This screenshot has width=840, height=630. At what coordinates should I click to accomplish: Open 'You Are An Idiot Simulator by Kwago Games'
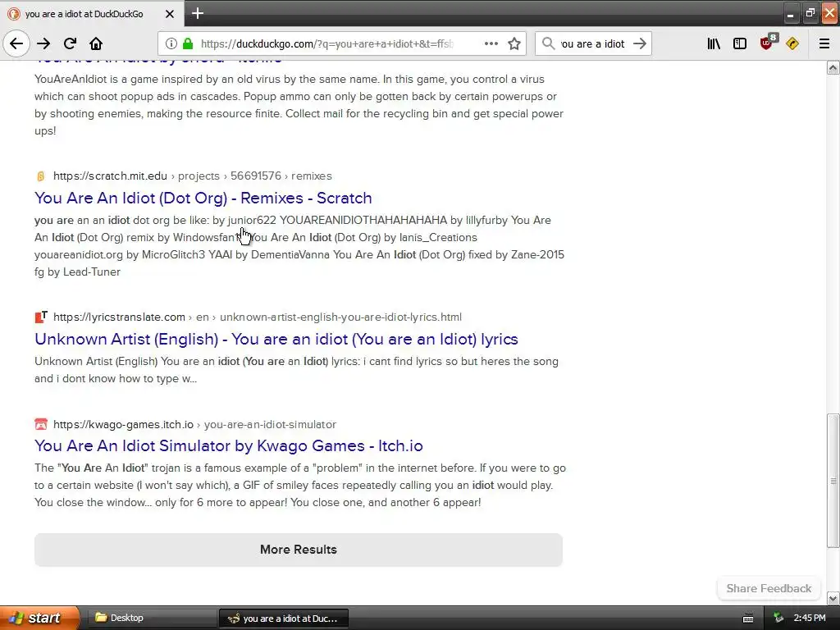pyautogui.click(x=229, y=445)
